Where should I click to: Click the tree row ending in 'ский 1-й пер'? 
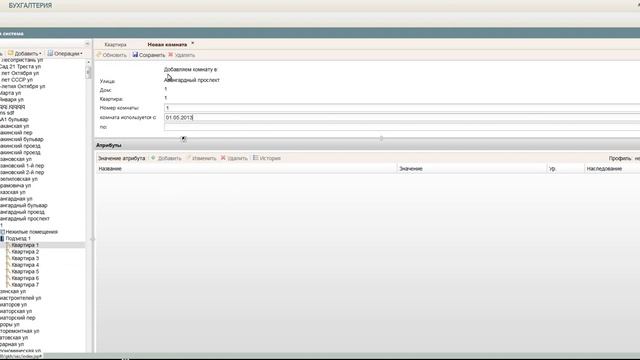point(22,166)
